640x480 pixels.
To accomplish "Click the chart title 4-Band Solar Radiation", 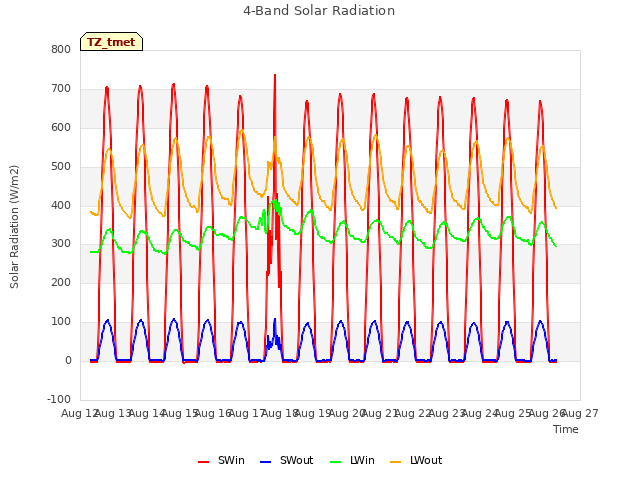I will pos(319,11).
